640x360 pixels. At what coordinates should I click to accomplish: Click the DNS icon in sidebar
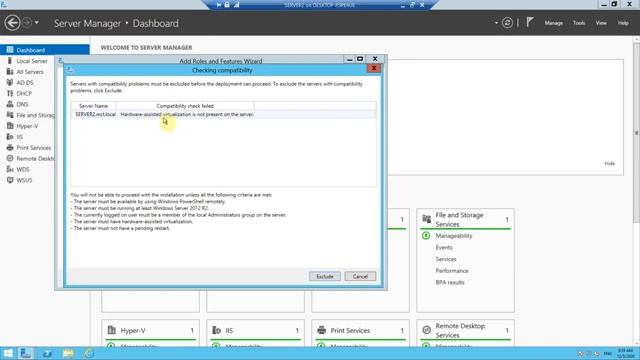(10, 104)
